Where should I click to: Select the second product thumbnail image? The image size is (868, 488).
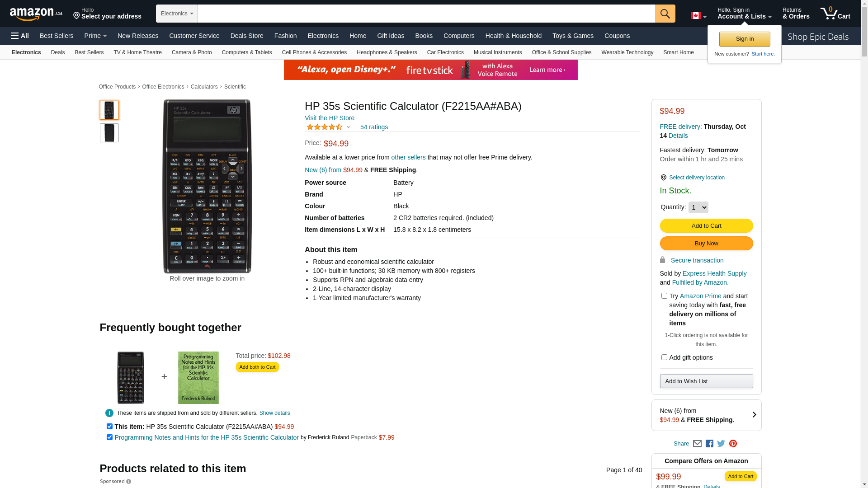tap(109, 133)
